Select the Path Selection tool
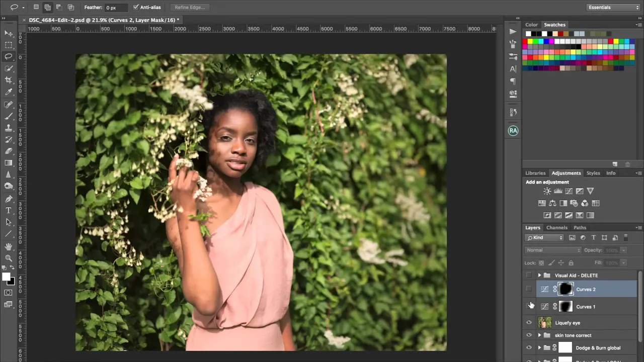The image size is (644, 362). [9, 222]
